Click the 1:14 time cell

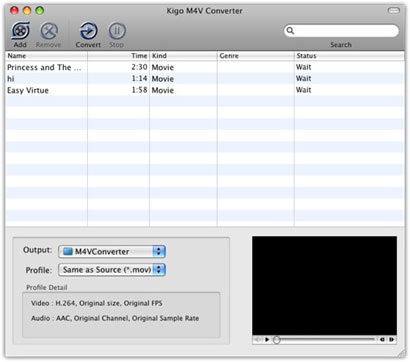coord(139,78)
